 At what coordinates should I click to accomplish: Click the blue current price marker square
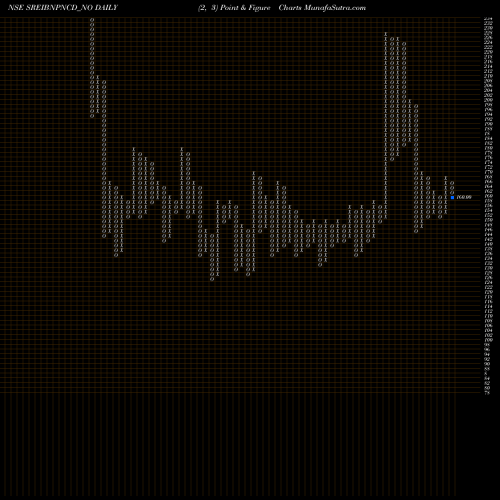click(452, 197)
